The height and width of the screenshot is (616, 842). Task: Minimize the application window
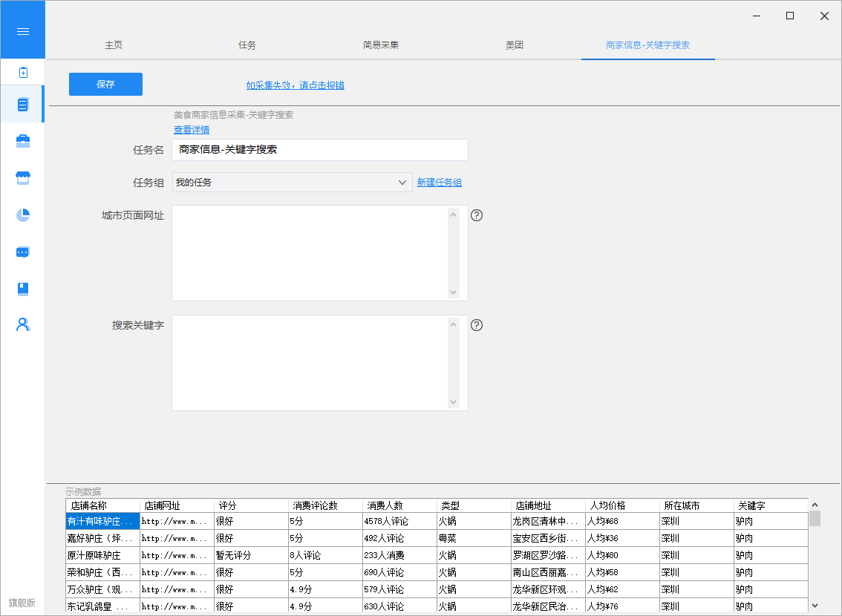pyautogui.click(x=757, y=16)
